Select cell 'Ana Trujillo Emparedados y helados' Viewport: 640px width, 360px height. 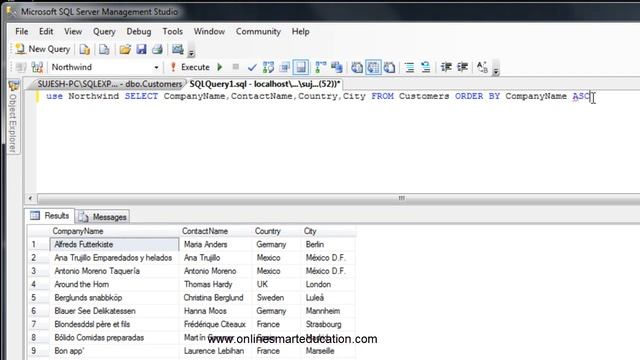tap(114, 258)
